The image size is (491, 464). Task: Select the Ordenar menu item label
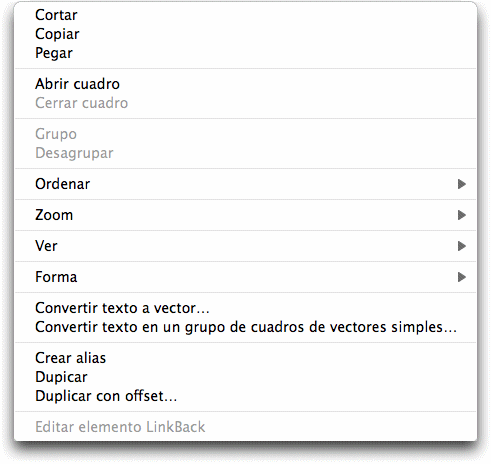(63, 184)
